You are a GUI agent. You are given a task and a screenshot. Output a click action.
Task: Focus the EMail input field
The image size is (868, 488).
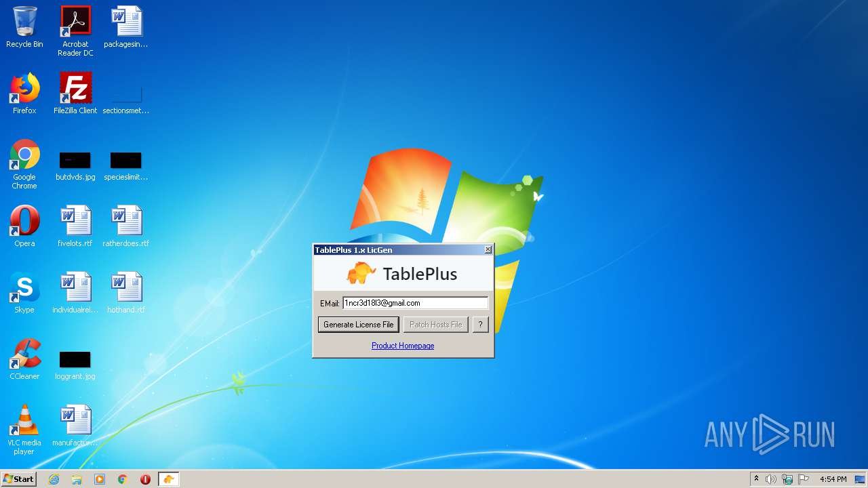click(x=415, y=303)
